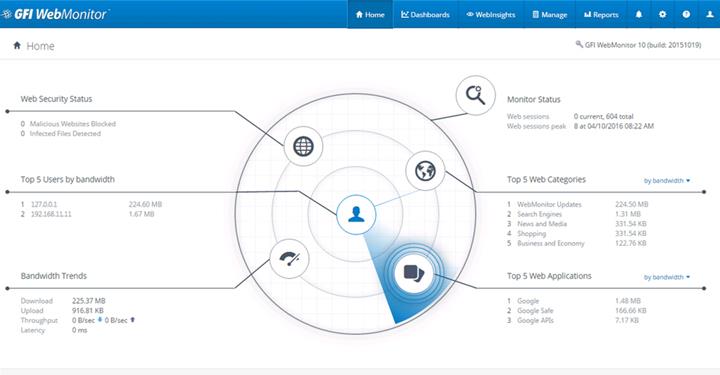Select user 127.0.0.1 in top users list
Screen dimensions: 720x375
point(44,204)
